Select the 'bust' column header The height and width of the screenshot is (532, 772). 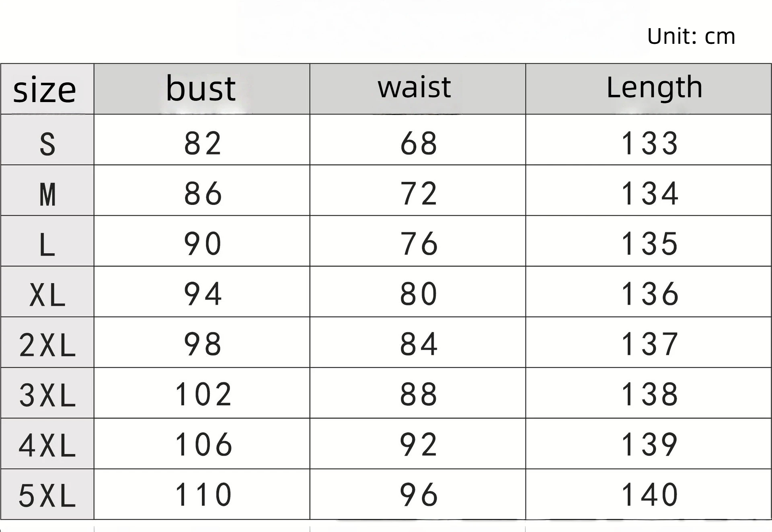click(x=201, y=88)
